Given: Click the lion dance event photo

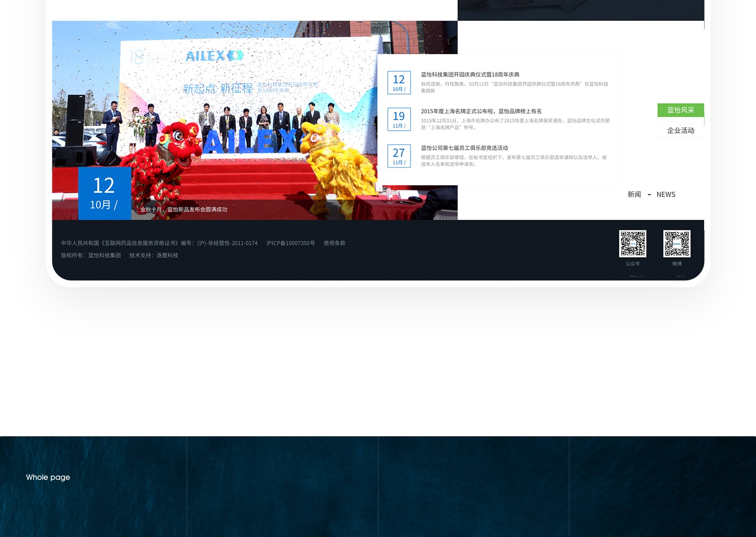Looking at the screenshot, I should click(x=254, y=120).
